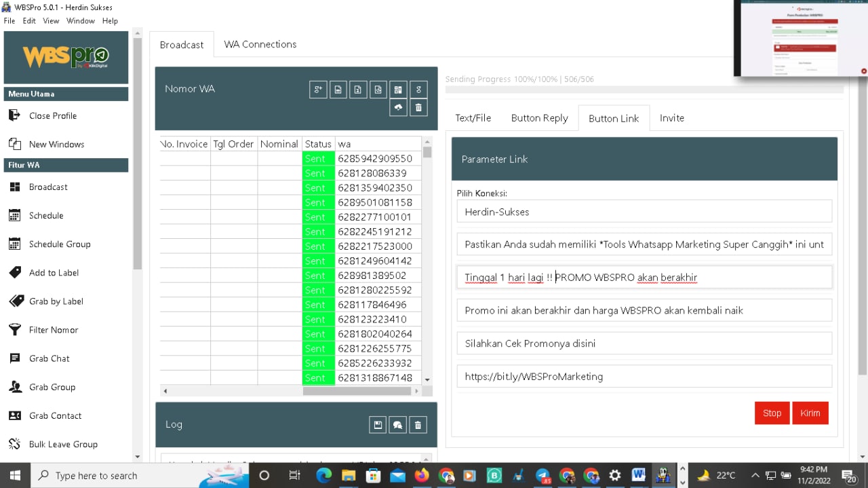Click the 'Status' column header

point(319,144)
